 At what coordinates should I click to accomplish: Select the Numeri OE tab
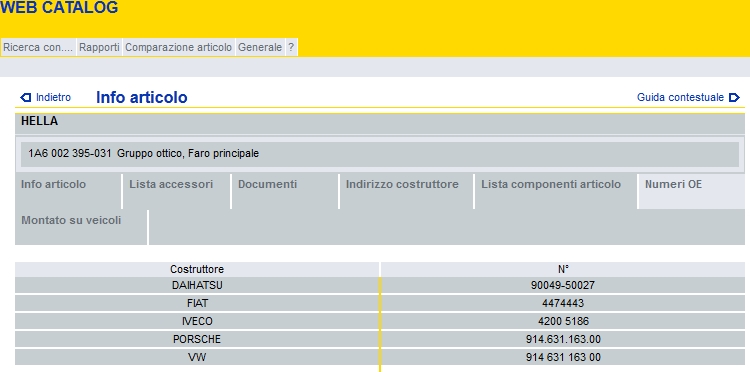(x=692, y=191)
